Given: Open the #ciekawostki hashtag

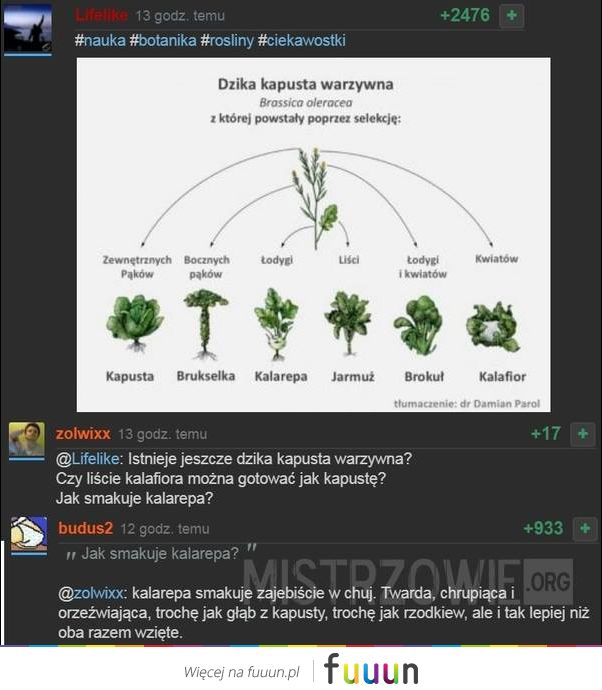Looking at the screenshot, I should [302, 40].
